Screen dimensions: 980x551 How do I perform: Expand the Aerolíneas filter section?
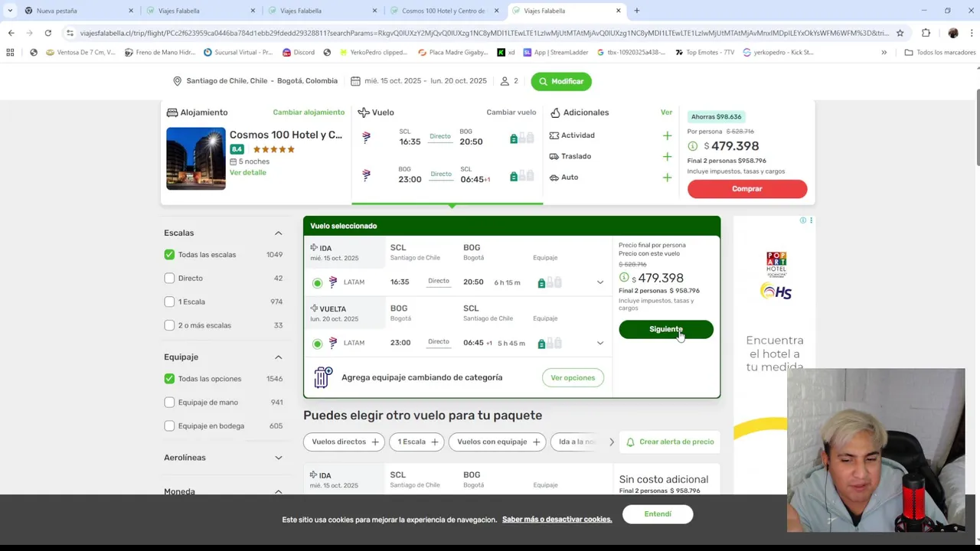(278, 458)
